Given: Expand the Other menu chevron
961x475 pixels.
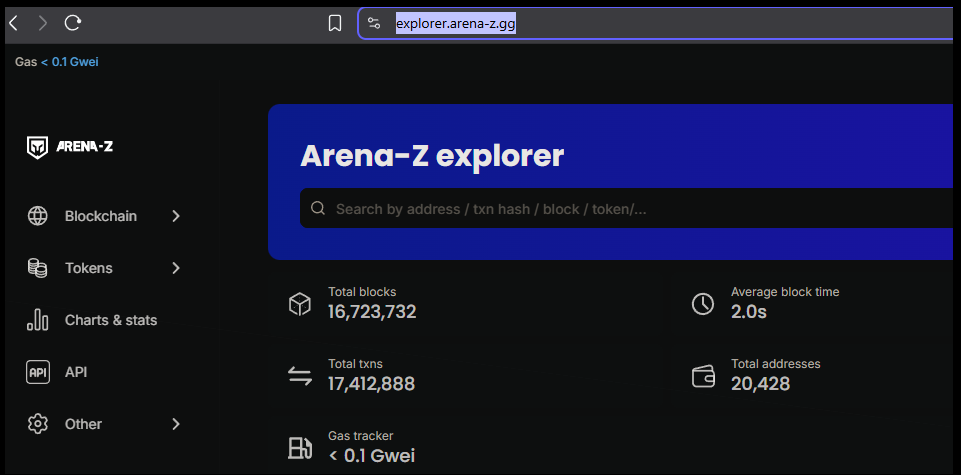Looking at the screenshot, I should point(176,424).
